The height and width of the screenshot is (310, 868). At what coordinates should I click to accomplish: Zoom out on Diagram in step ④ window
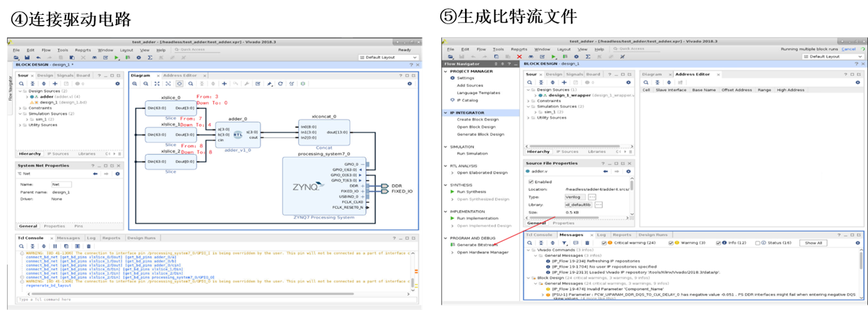pos(146,83)
